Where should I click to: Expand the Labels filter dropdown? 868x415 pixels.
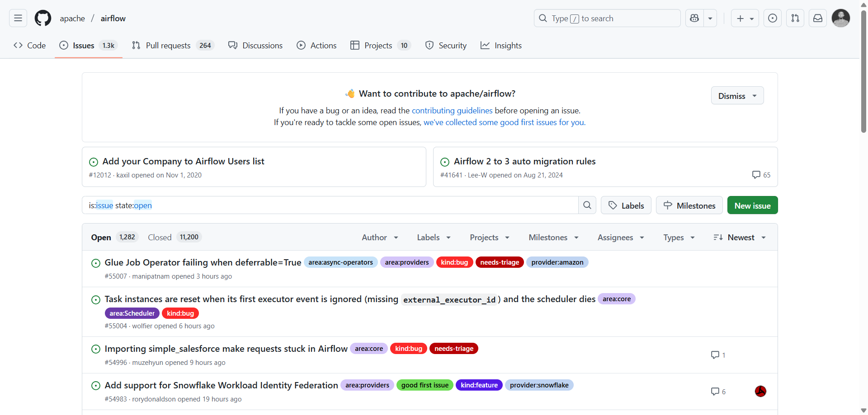click(x=434, y=238)
